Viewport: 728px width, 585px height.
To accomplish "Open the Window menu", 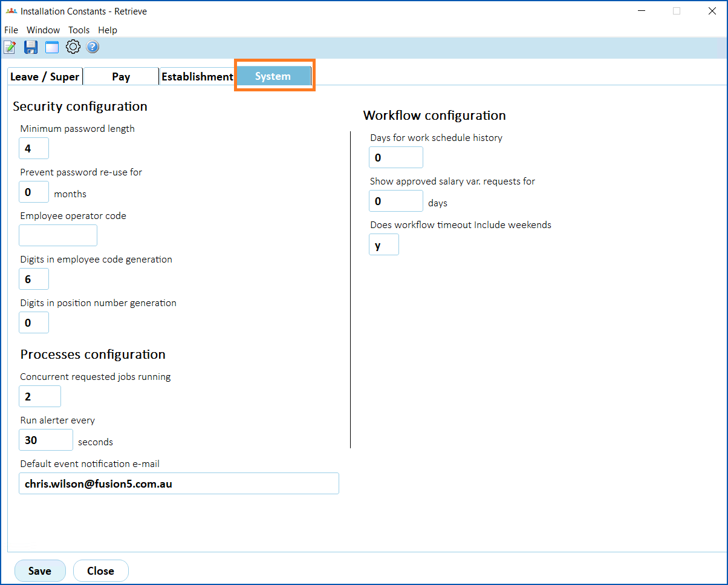I will click(x=43, y=30).
